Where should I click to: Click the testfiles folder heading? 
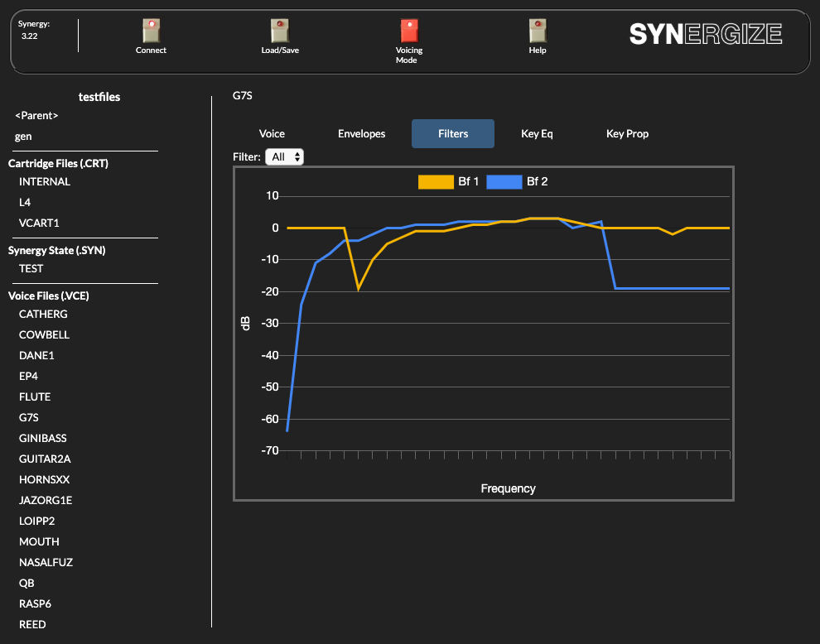(x=99, y=97)
